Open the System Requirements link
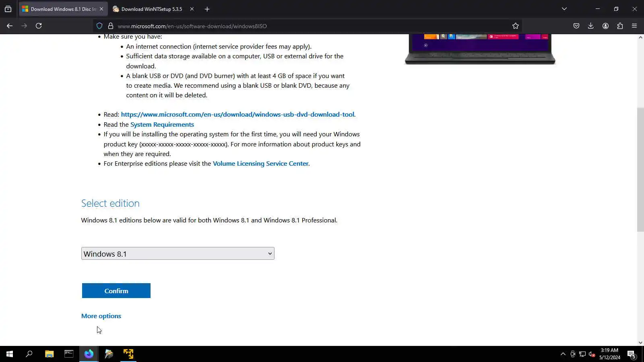The image size is (644, 362). click(x=162, y=124)
